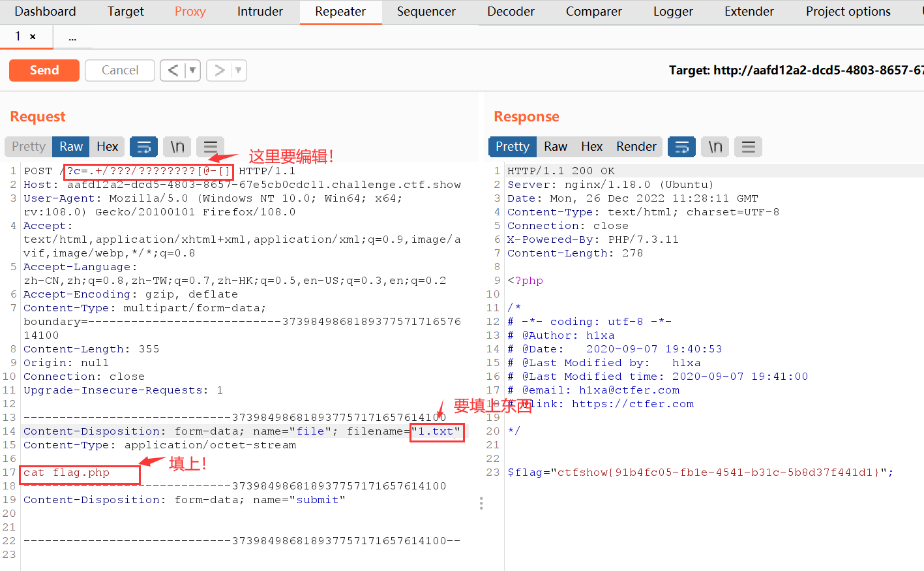Open the Logger tab
Viewport: 924px width, 571px height.
pyautogui.click(x=673, y=12)
